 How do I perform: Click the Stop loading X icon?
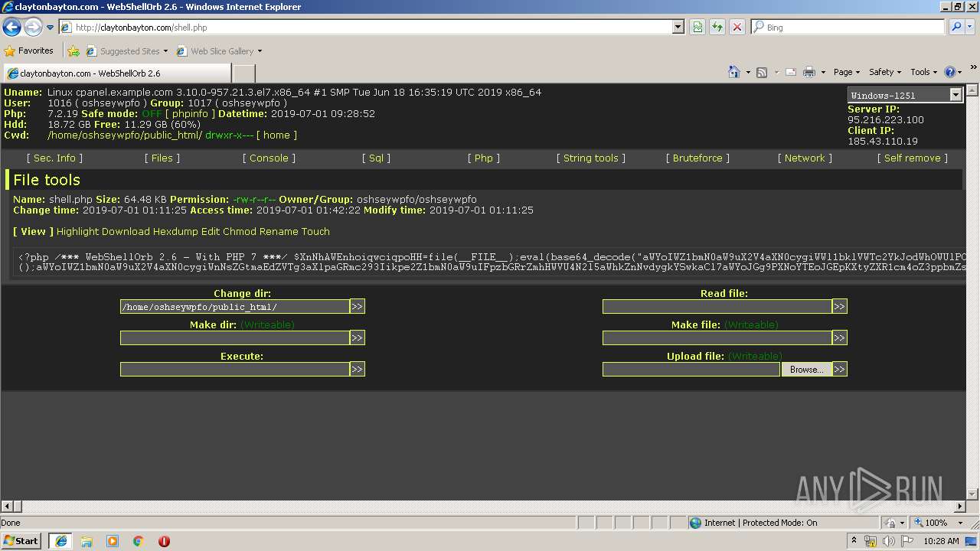[x=737, y=28]
